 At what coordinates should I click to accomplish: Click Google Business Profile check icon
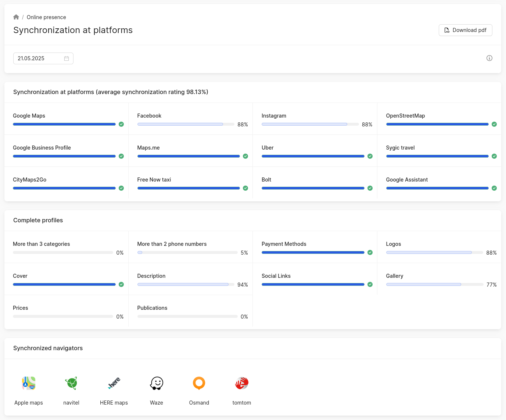point(121,156)
